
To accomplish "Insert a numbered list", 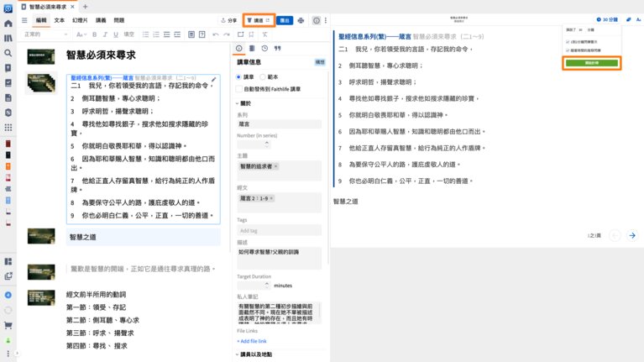I will tap(156, 34).
